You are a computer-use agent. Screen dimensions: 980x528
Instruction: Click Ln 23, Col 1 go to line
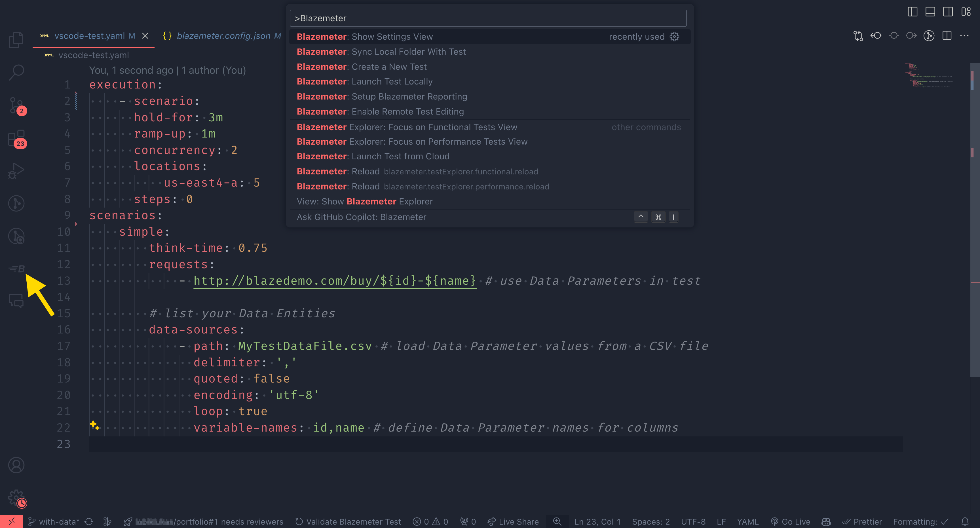point(597,521)
